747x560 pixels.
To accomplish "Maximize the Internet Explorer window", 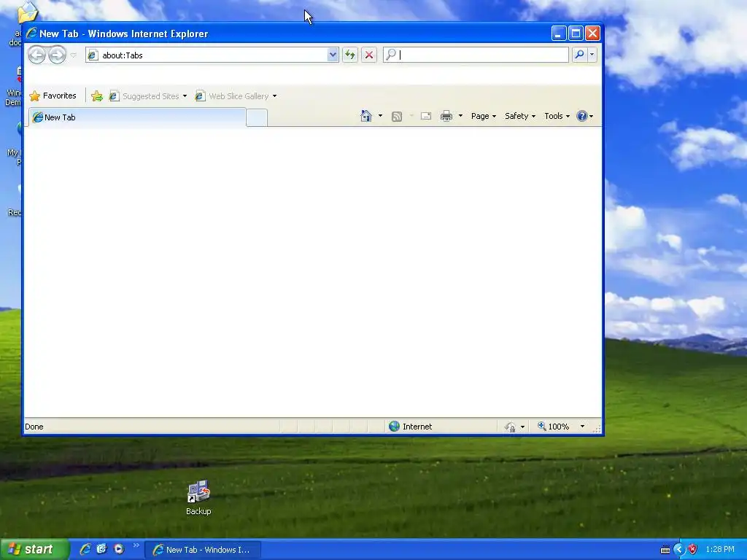I will [x=576, y=34].
